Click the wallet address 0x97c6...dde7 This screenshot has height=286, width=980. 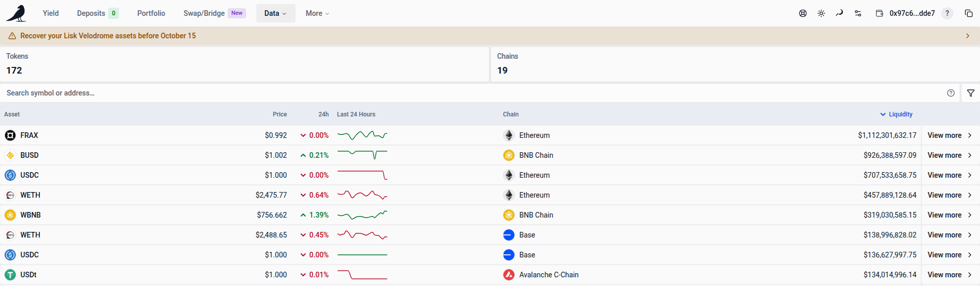912,13
